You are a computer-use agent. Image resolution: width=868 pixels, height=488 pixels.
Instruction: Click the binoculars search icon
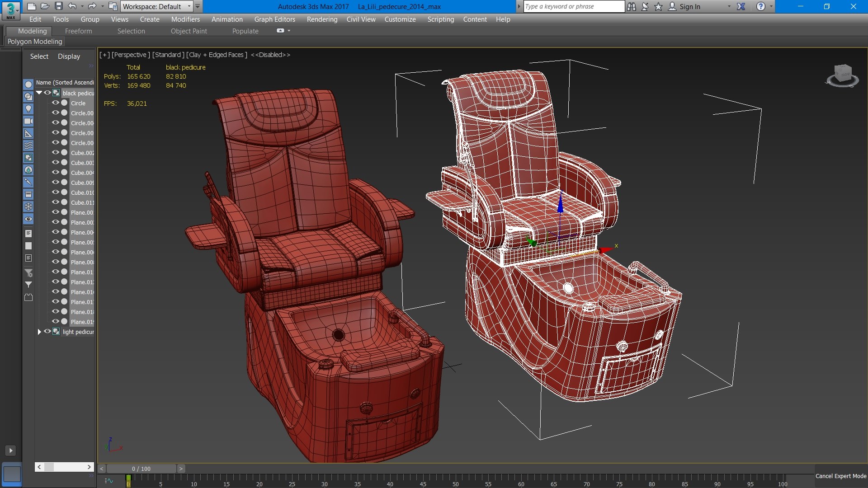click(x=632, y=6)
